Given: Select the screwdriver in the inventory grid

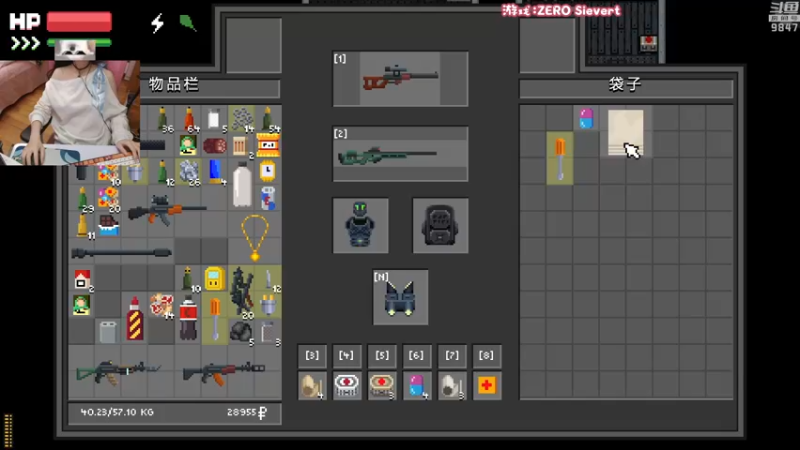Looking at the screenshot, I should (215, 318).
